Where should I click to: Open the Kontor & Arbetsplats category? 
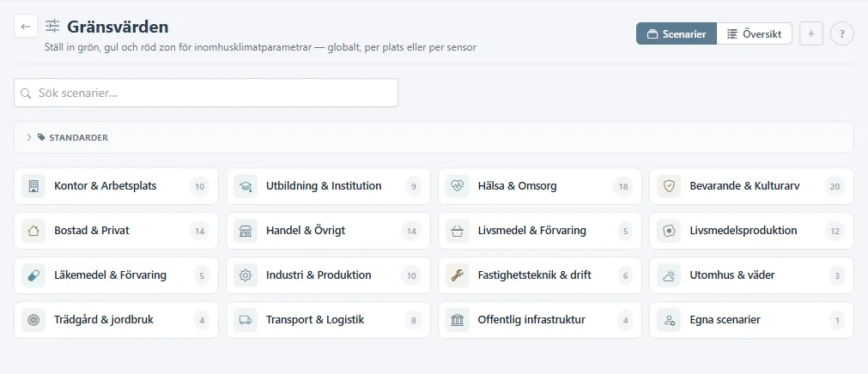116,186
